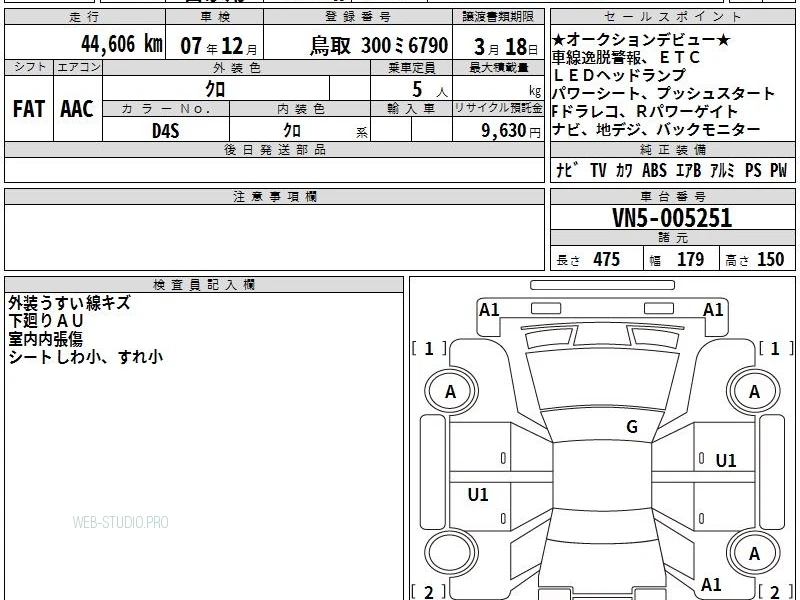Click the mileage value 44,606 km

122,44
